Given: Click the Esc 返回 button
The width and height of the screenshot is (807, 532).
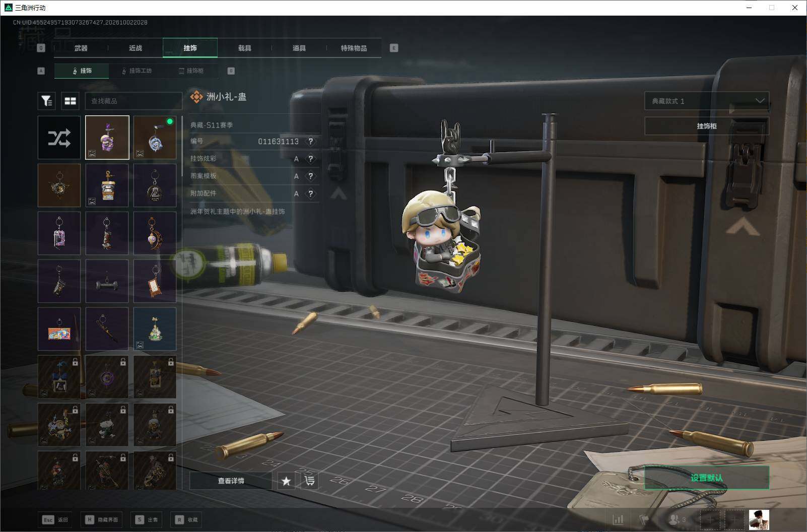Looking at the screenshot, I should (55, 519).
